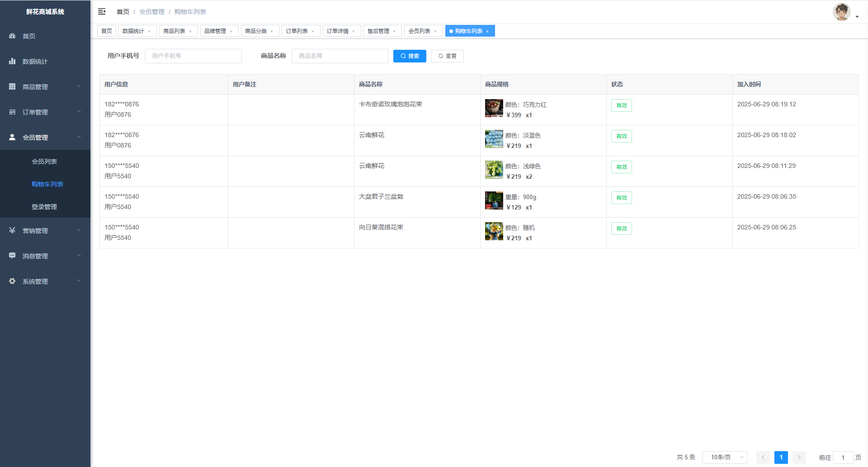Click the 搜索 button
Viewport: 868px width, 467px height.
[410, 56]
